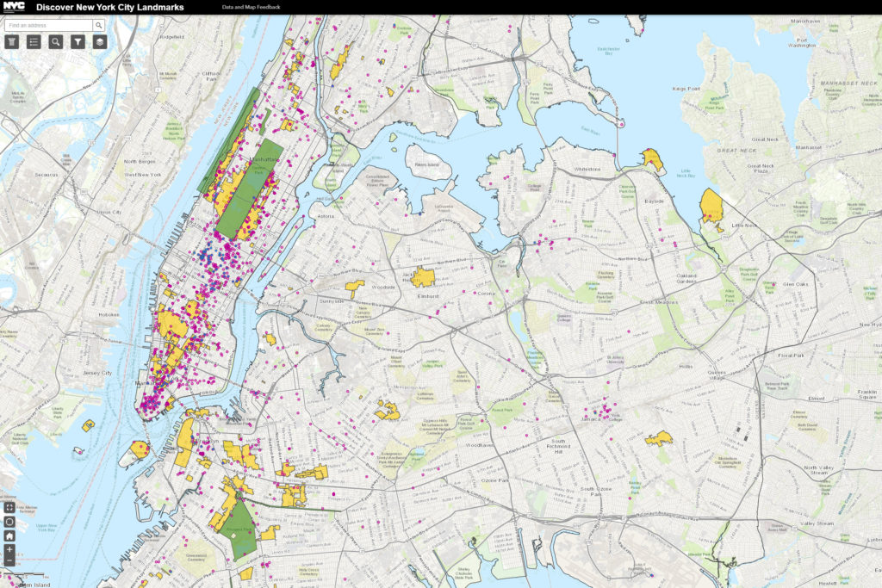The height and width of the screenshot is (588, 882).
Task: Click the Floral Park map label
Action: click(x=792, y=356)
